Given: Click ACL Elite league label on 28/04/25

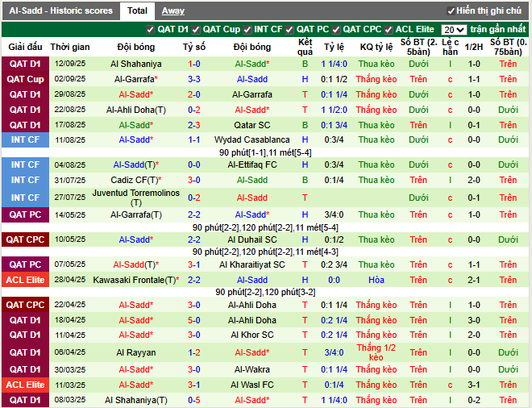Looking at the screenshot, I should tap(26, 280).
